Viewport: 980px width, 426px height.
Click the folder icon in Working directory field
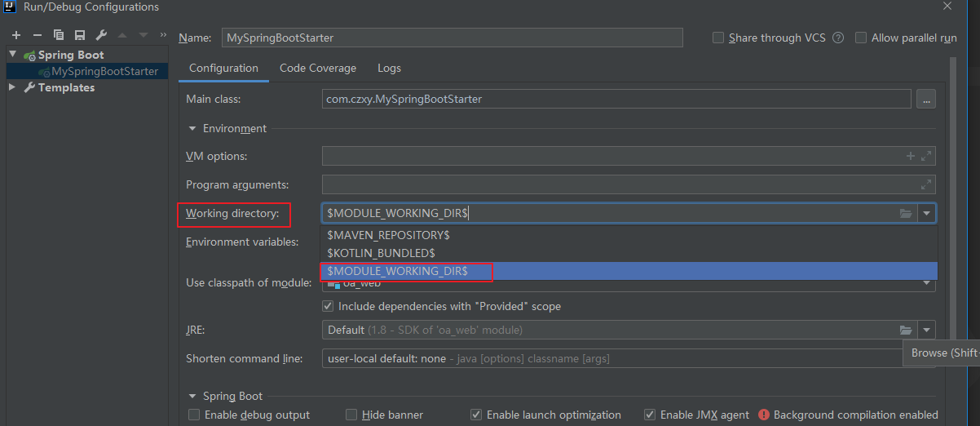click(905, 214)
